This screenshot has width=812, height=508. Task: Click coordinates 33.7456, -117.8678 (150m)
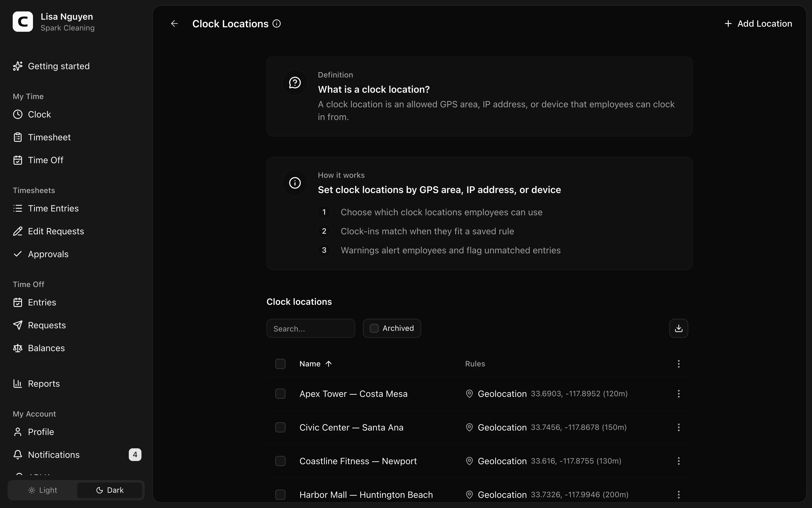pyautogui.click(x=579, y=427)
